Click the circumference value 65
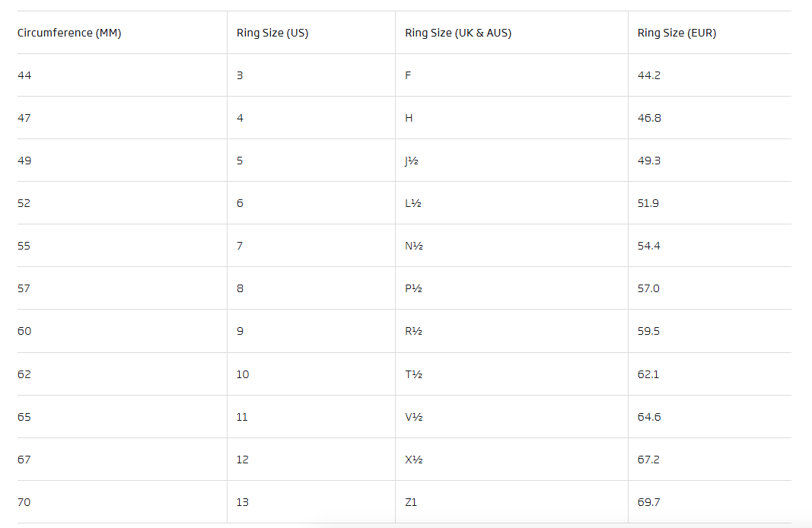 tap(24, 417)
